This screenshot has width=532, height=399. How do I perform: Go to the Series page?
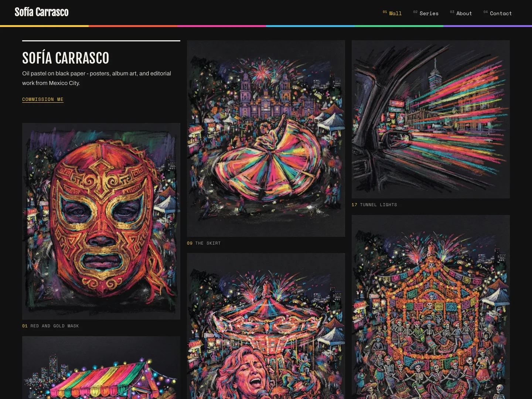(426, 13)
